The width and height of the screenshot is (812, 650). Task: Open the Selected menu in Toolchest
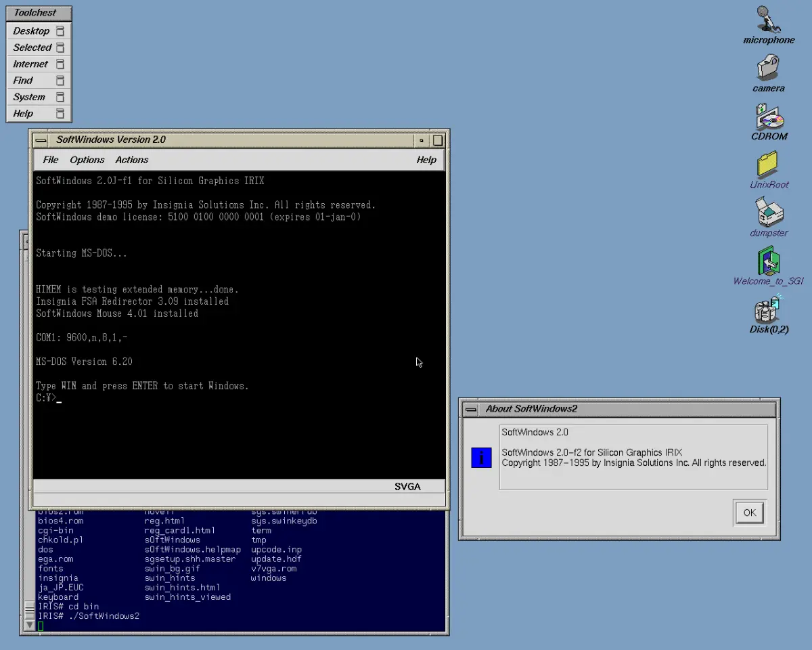(39, 47)
